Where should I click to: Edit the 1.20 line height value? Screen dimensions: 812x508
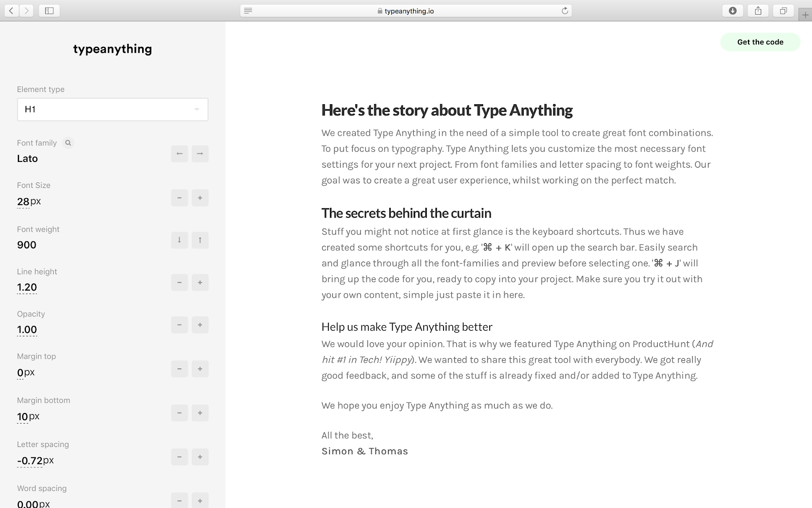27,288
